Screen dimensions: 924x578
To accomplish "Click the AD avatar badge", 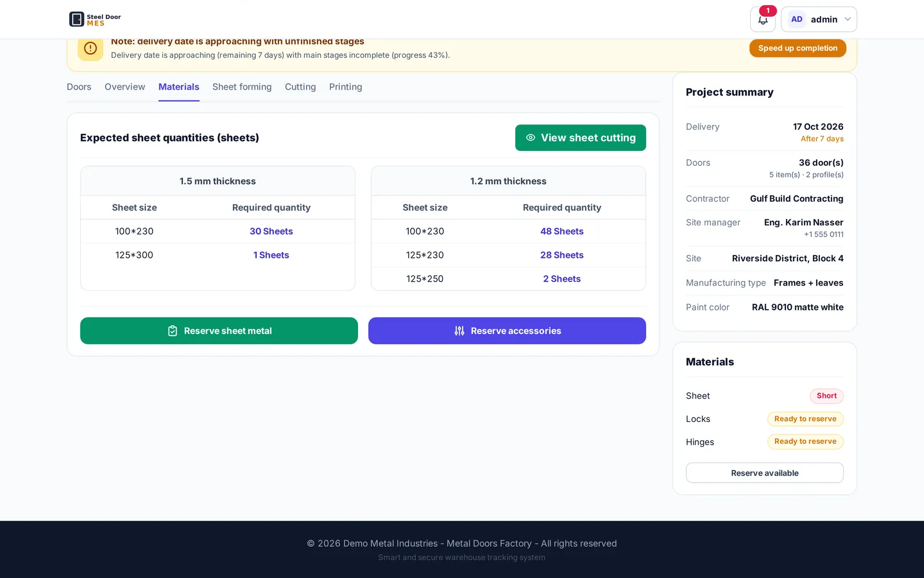I will click(x=797, y=19).
